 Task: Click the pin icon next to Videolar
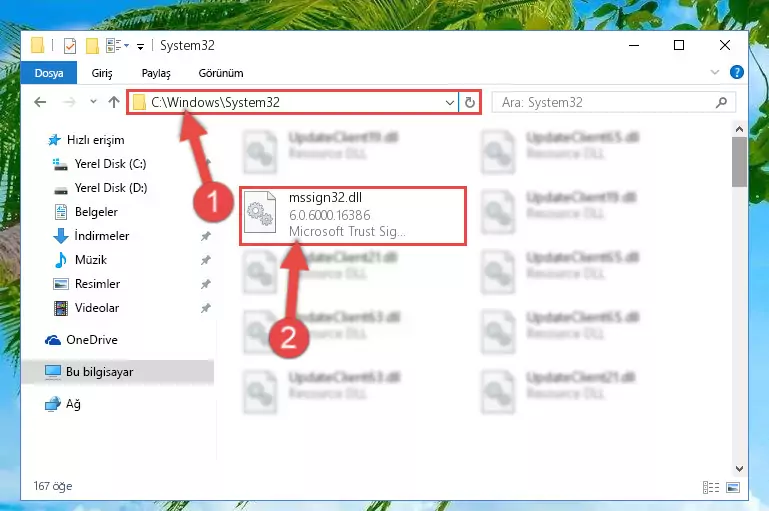point(205,308)
